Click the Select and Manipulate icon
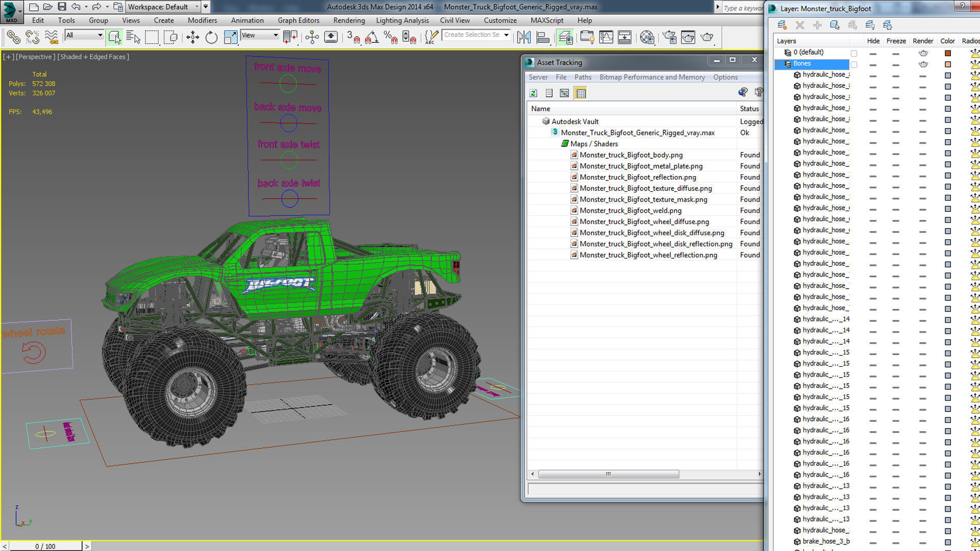980x551 pixels. coord(312,37)
